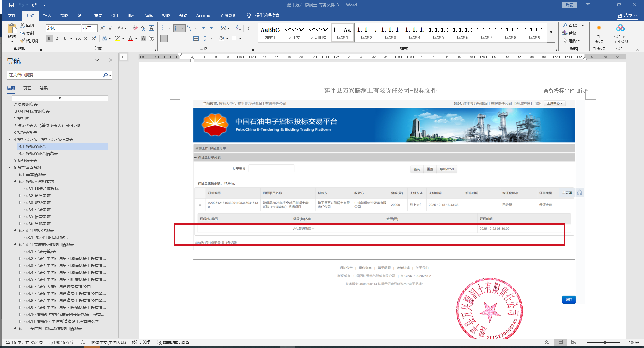Expand 6.2.2 资质要求 heading

(x=20, y=196)
